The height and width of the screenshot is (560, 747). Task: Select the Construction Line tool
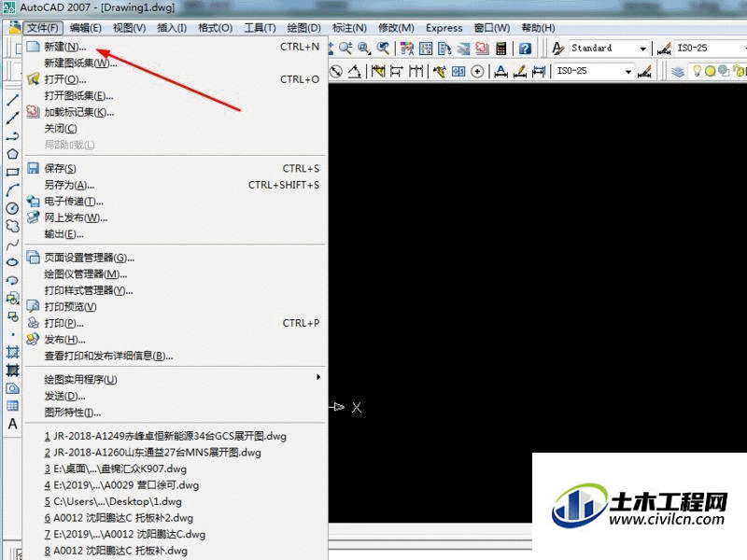point(12,118)
